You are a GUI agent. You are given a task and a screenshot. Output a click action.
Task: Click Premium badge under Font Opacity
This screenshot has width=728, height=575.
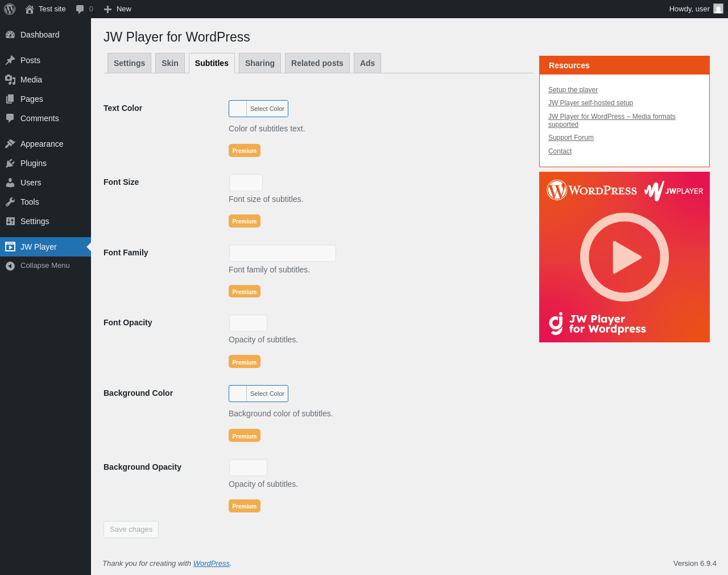(245, 362)
